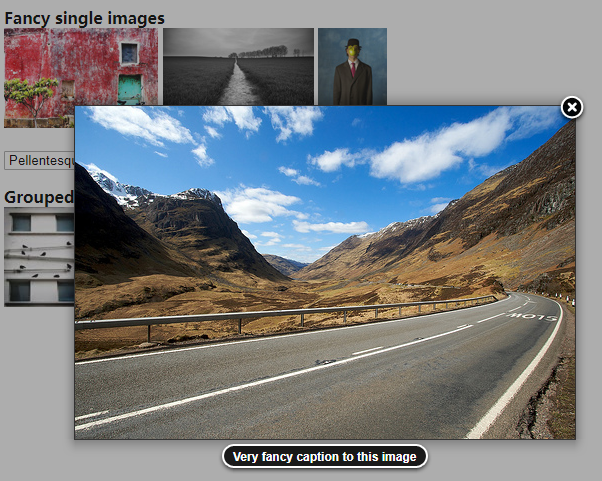Viewport: 602px width, 481px height.
Task: Close the lightbox with the X icon
Action: [571, 107]
